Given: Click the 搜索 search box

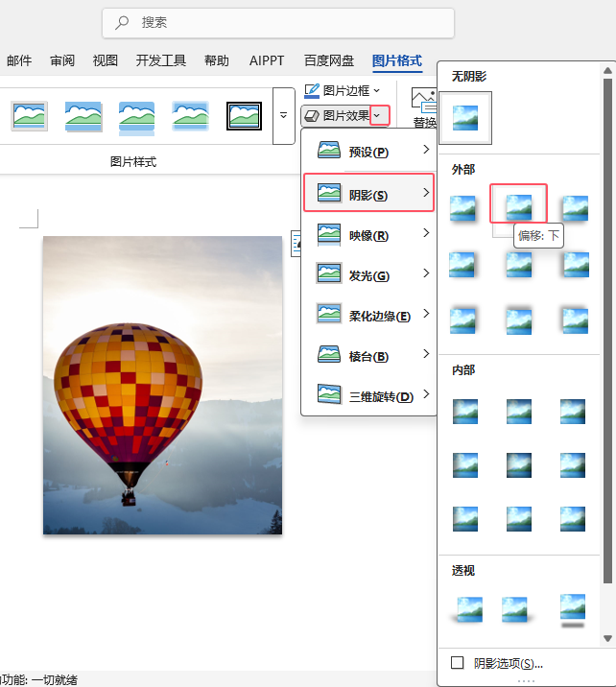Looking at the screenshot, I should tap(278, 23).
